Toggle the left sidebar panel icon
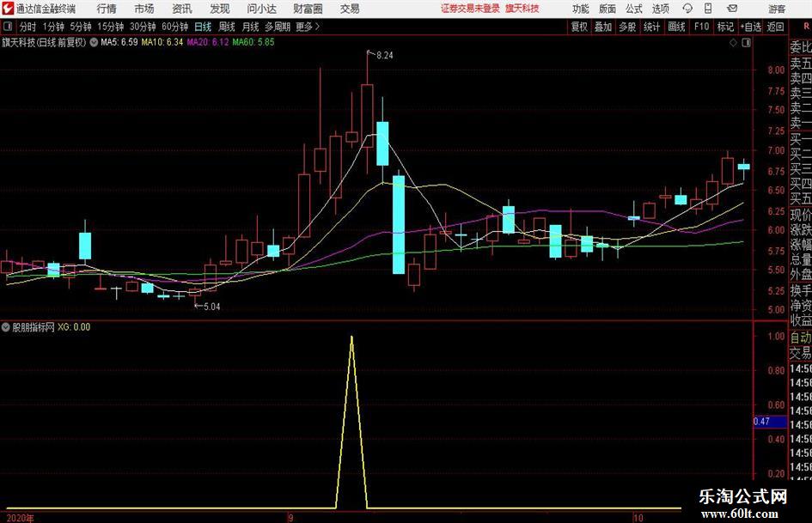 8,27
